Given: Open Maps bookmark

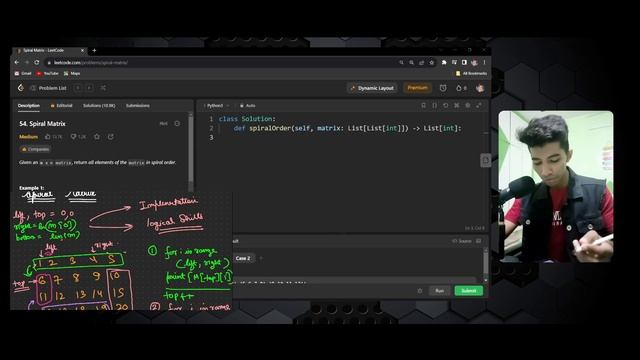Looking at the screenshot, I should pyautogui.click(x=72, y=73).
